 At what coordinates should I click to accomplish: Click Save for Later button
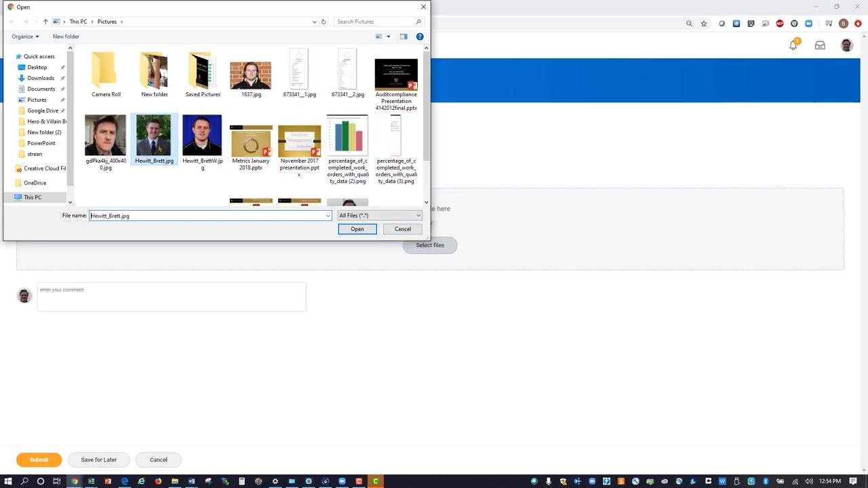(x=99, y=460)
